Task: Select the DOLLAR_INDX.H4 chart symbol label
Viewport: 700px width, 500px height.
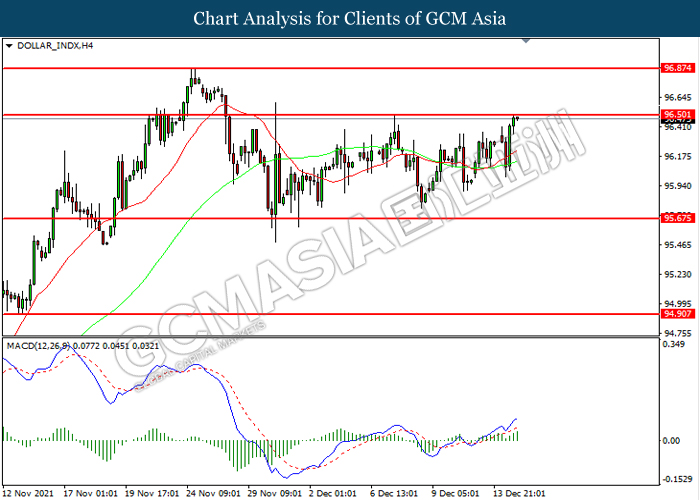Action: click(55, 46)
